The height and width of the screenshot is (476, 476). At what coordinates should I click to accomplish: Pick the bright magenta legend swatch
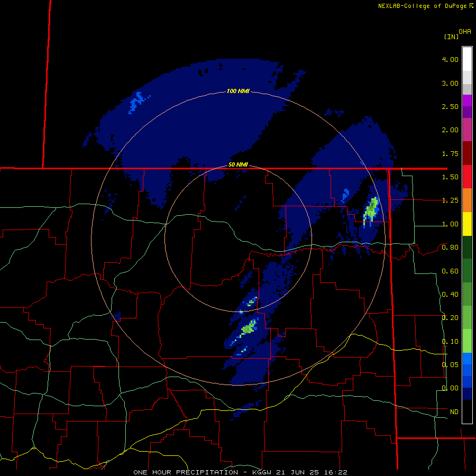467,100
